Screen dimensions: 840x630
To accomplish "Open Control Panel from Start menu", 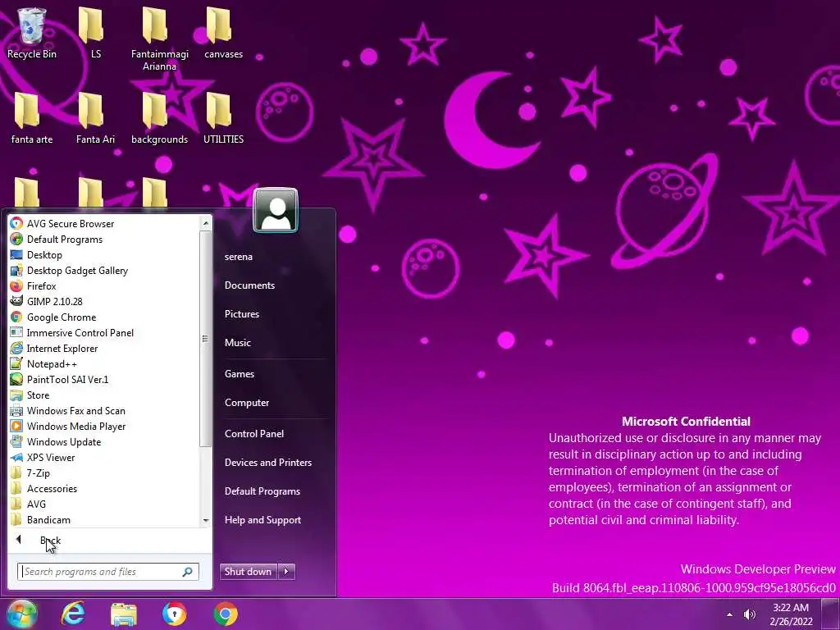I will [x=254, y=434].
